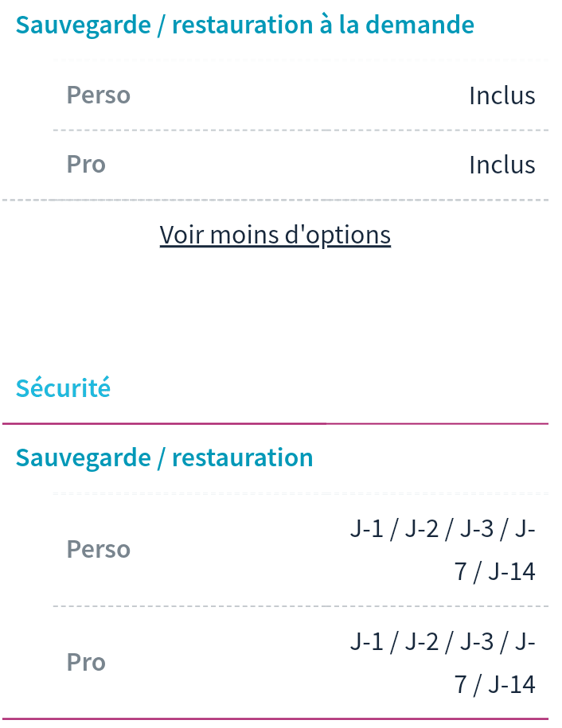
Task: Click dashed separator between on-demand Perso and Pro
Action: click(x=300, y=130)
